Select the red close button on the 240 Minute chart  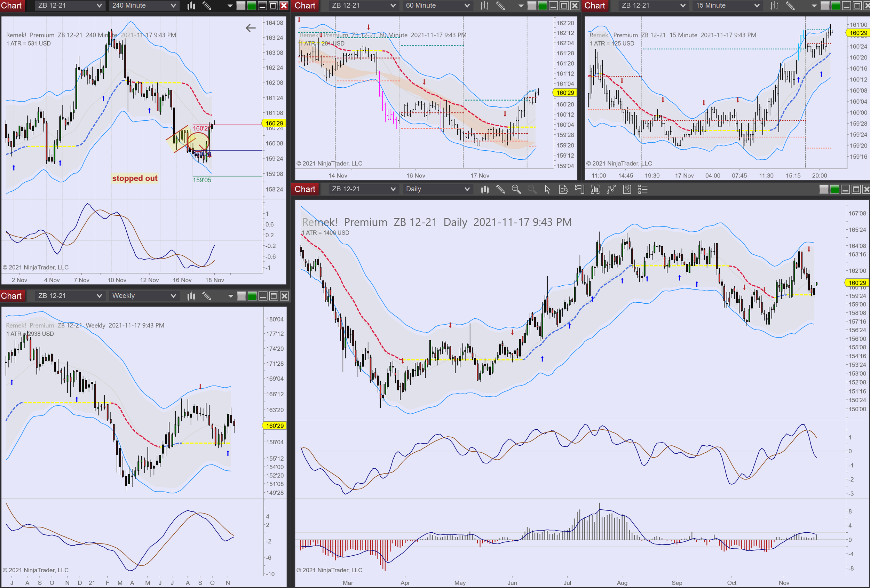click(284, 6)
